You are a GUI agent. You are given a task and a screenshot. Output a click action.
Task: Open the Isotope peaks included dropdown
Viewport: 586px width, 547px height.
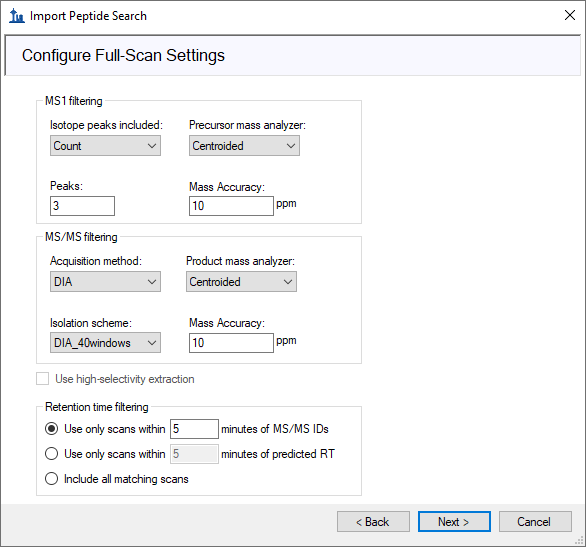pyautogui.click(x=105, y=146)
